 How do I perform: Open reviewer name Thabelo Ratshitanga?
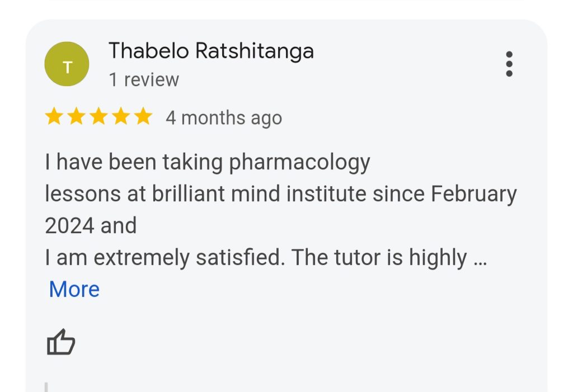(211, 51)
